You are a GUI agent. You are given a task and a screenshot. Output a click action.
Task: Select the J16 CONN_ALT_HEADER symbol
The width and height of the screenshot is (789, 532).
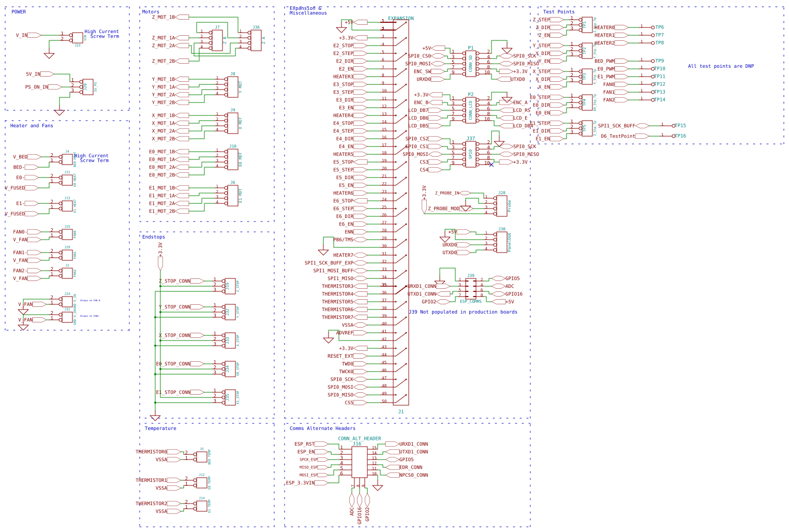[x=359, y=462]
